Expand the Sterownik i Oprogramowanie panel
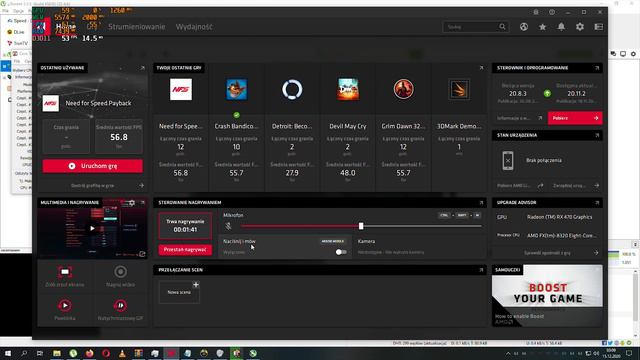The width and height of the screenshot is (640, 360). point(597,68)
